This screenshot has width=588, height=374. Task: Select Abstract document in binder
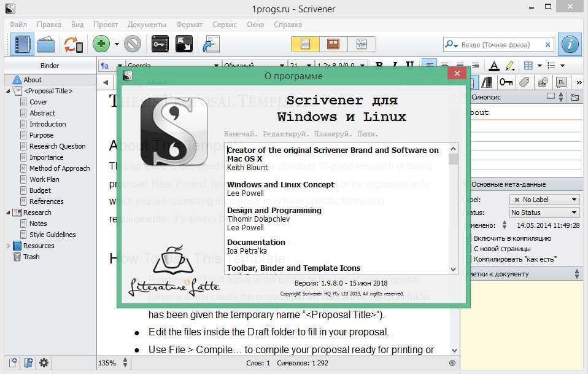(42, 113)
